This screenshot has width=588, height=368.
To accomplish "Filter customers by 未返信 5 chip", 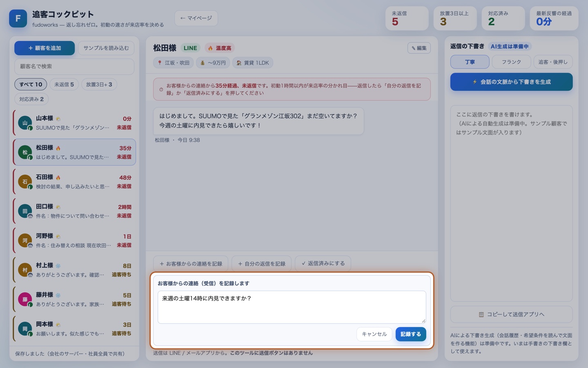I will 64,84.
